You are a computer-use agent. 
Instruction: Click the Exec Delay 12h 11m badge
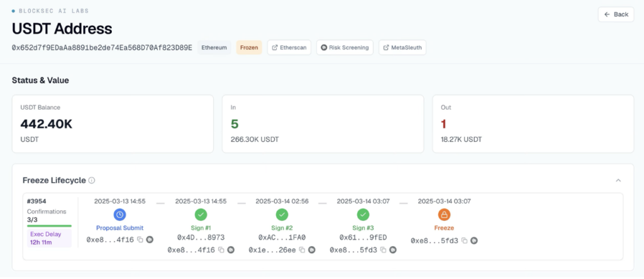[49, 238]
